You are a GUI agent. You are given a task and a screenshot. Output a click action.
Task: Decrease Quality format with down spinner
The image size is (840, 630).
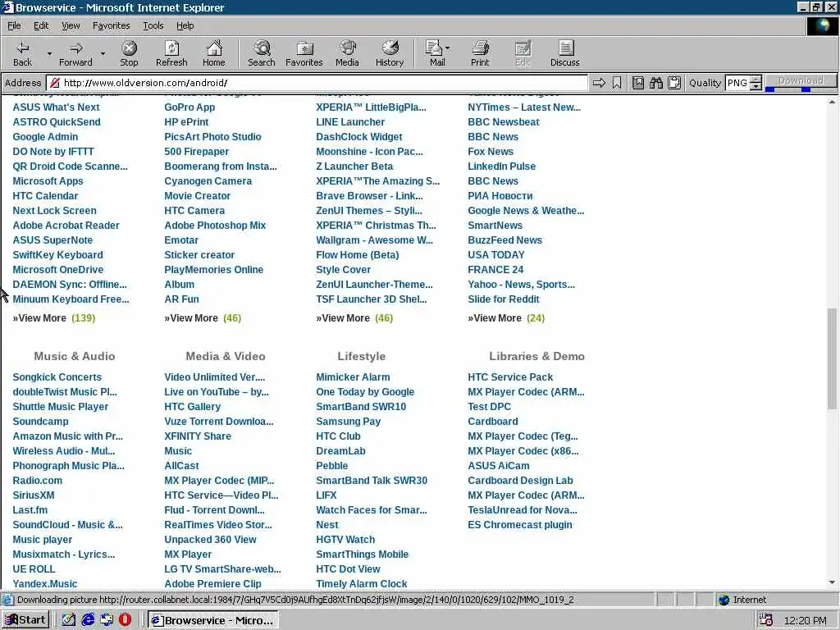point(756,86)
